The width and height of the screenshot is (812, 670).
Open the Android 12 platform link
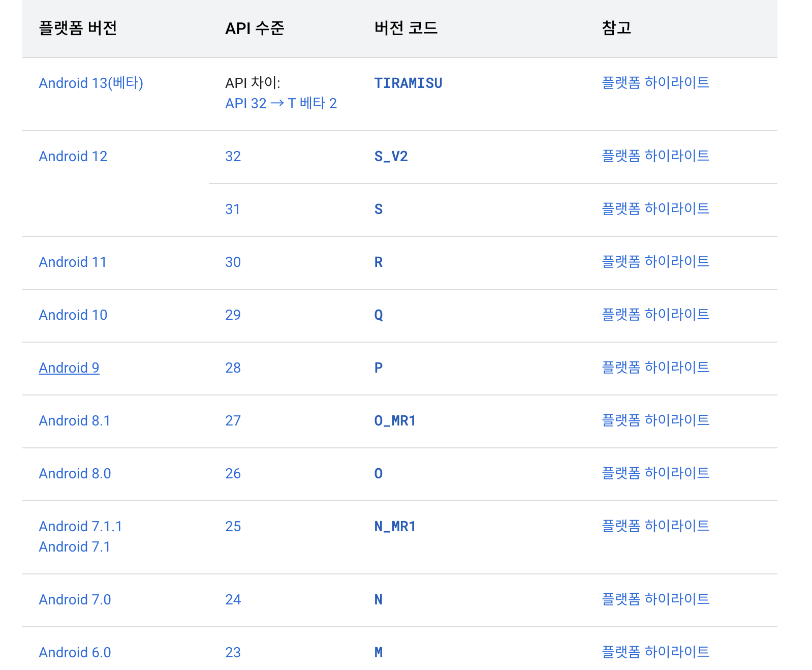(x=73, y=156)
